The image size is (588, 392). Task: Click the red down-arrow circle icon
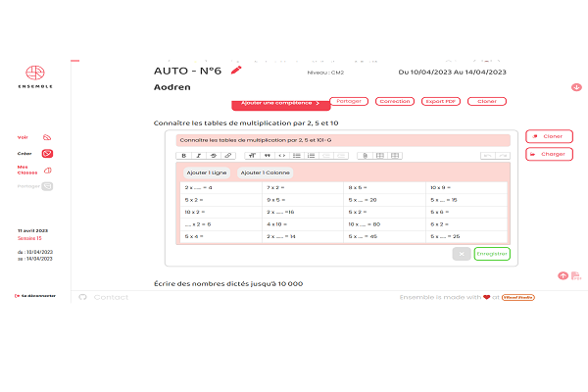click(x=576, y=87)
